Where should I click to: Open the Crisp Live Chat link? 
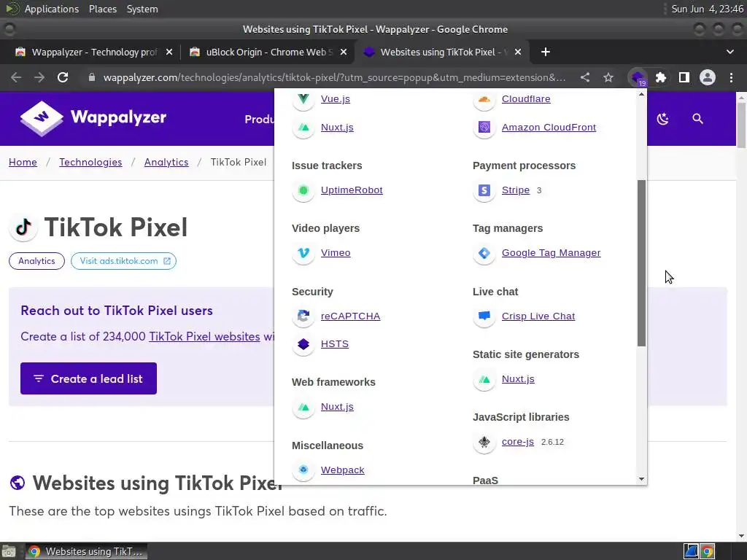tap(538, 316)
